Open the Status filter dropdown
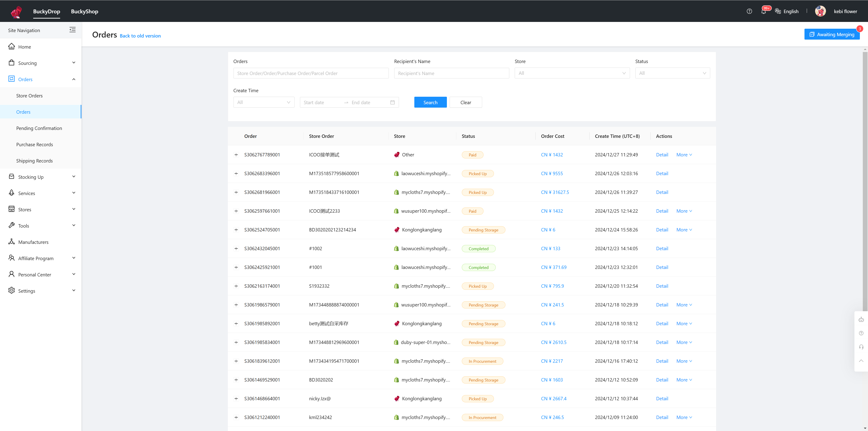This screenshot has height=431, width=868. point(672,73)
